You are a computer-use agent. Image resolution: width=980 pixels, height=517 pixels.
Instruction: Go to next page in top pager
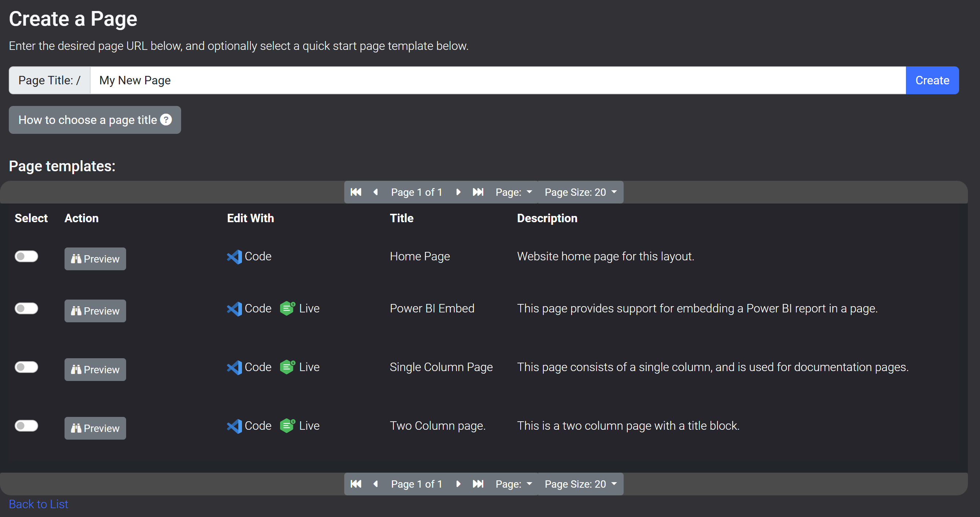[458, 192]
